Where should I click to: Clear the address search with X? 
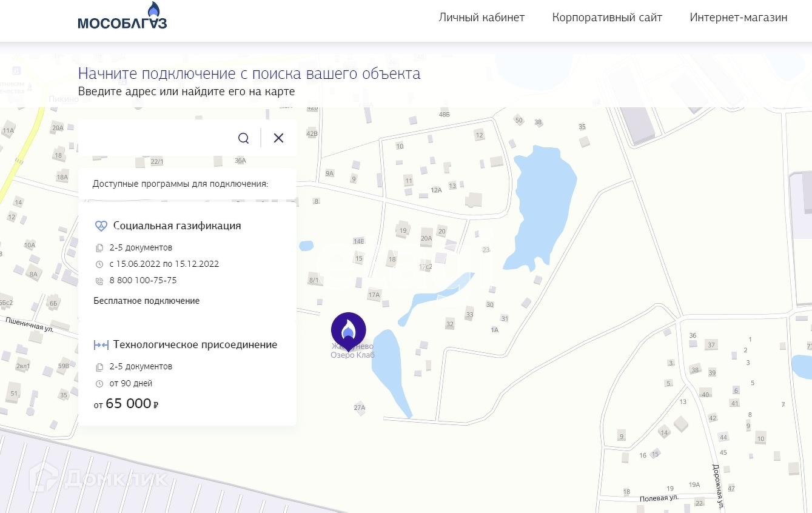278,138
